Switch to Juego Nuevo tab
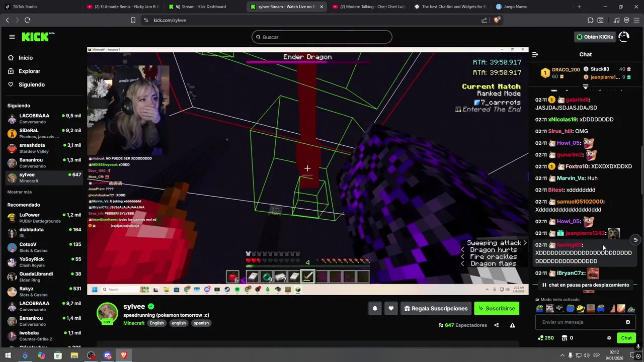Image resolution: width=644 pixels, height=362 pixels. [x=532, y=7]
